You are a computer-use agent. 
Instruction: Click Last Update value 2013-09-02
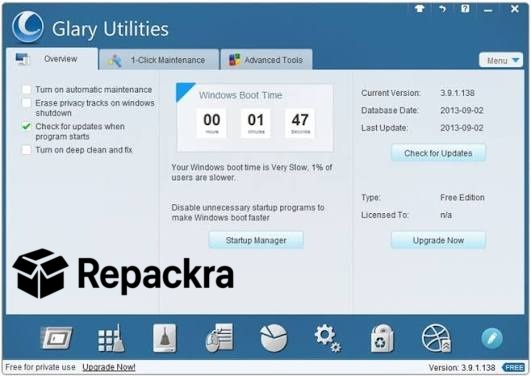click(x=462, y=128)
